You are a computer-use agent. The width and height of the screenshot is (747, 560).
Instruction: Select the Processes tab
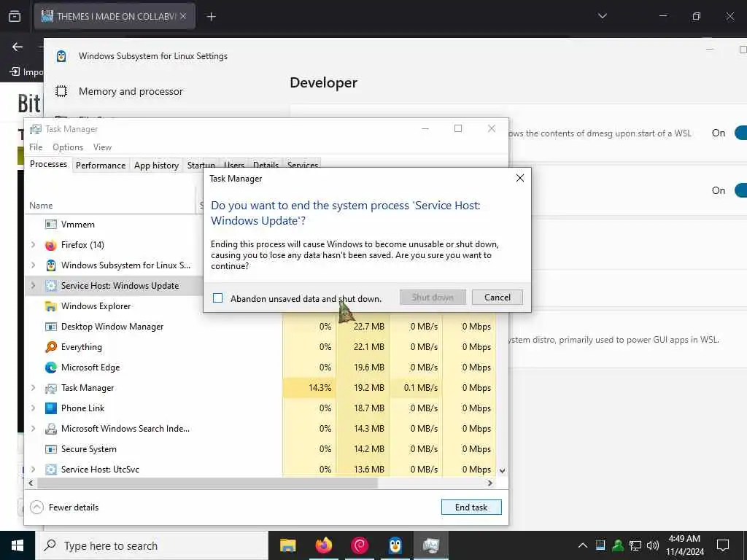48,164
